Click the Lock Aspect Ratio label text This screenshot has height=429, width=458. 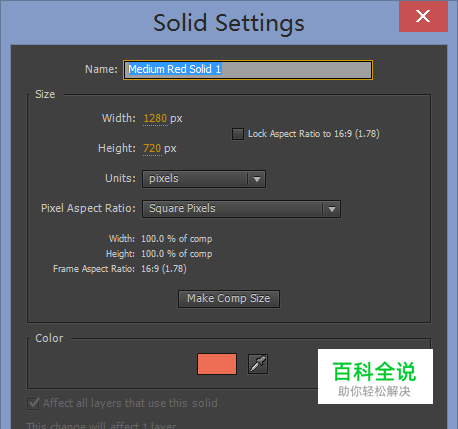pos(314,134)
